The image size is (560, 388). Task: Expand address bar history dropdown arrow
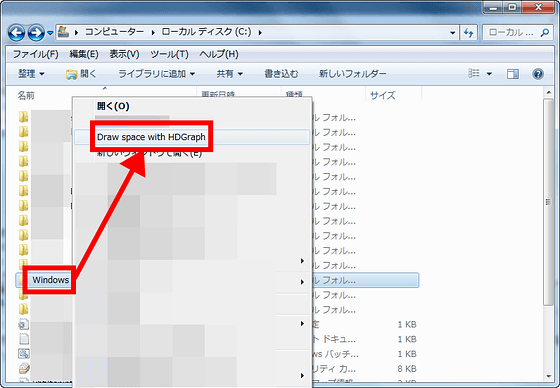tap(452, 33)
